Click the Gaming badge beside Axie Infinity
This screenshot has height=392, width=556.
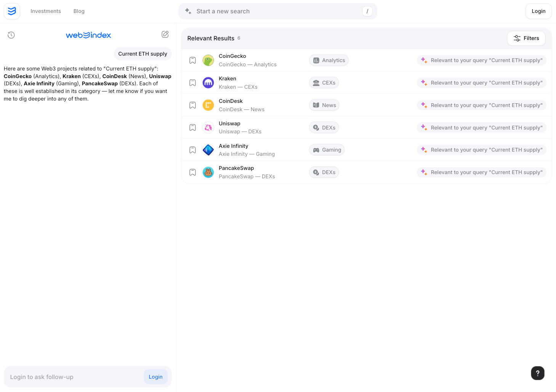tap(327, 150)
